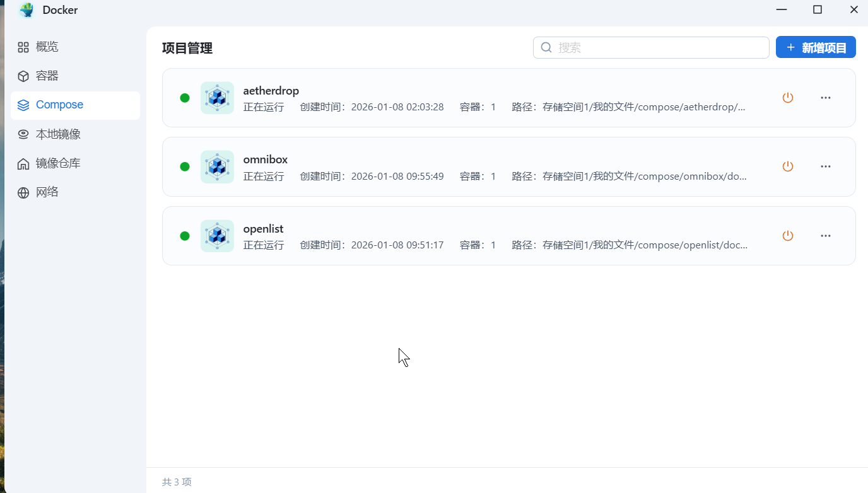This screenshot has height=493, width=868.
Task: Go to the 容器 containers section
Action: (x=75, y=76)
